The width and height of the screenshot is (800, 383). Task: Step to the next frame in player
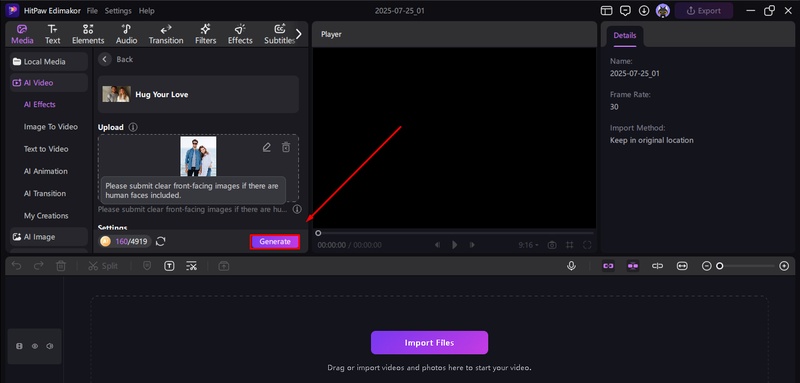[x=472, y=245]
